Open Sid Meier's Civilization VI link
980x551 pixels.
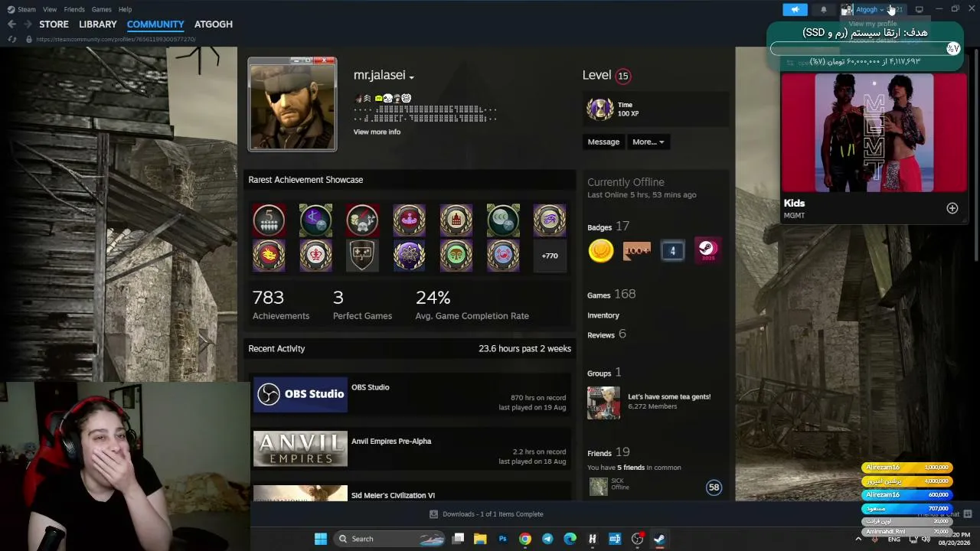(393, 495)
